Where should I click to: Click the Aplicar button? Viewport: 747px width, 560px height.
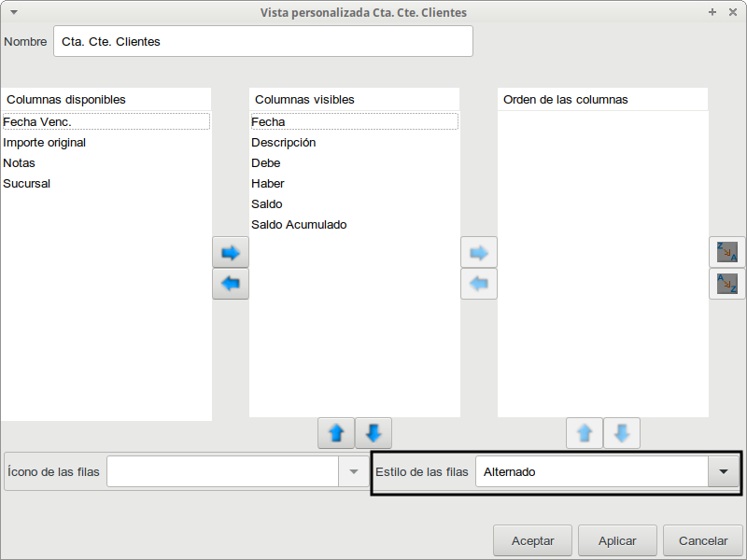pyautogui.click(x=617, y=541)
